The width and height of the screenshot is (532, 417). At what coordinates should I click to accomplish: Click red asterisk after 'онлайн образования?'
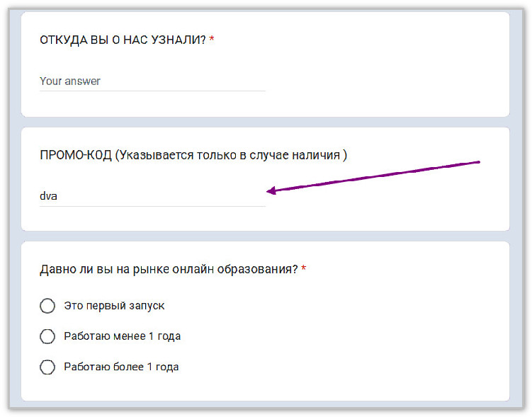tap(304, 270)
